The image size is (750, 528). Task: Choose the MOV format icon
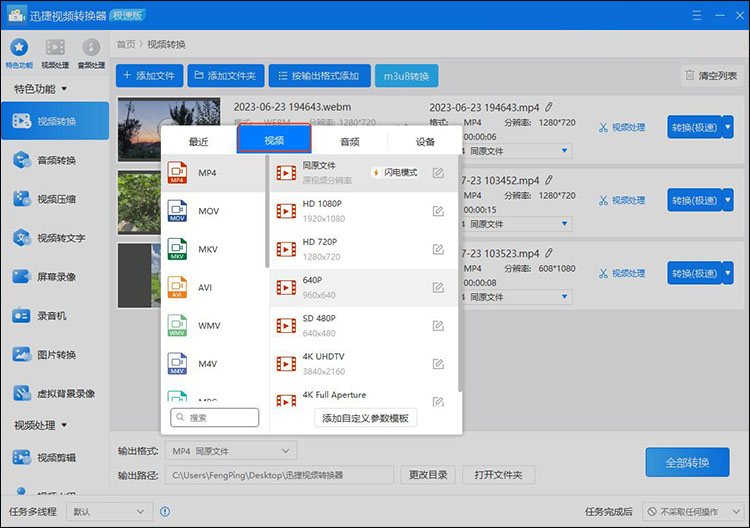pyautogui.click(x=177, y=211)
